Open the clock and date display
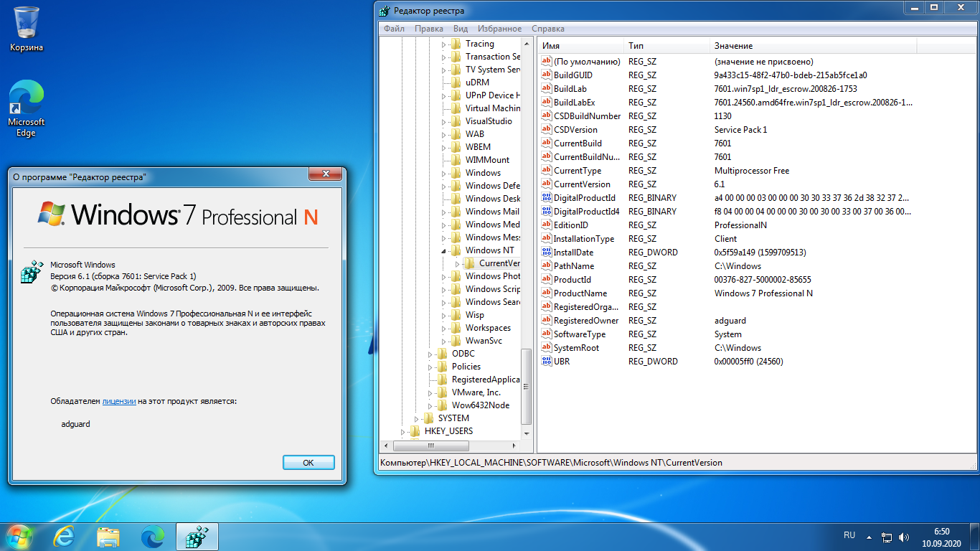This screenshot has width=980, height=551. click(x=942, y=537)
